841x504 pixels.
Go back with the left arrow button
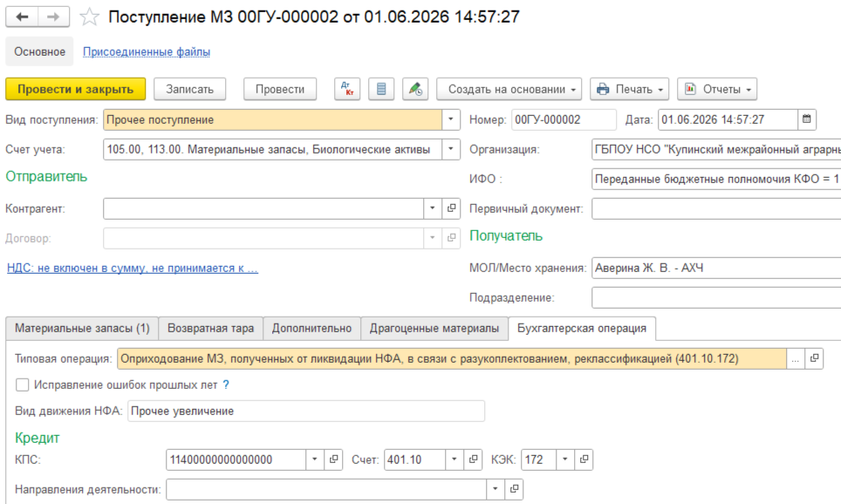point(22,17)
